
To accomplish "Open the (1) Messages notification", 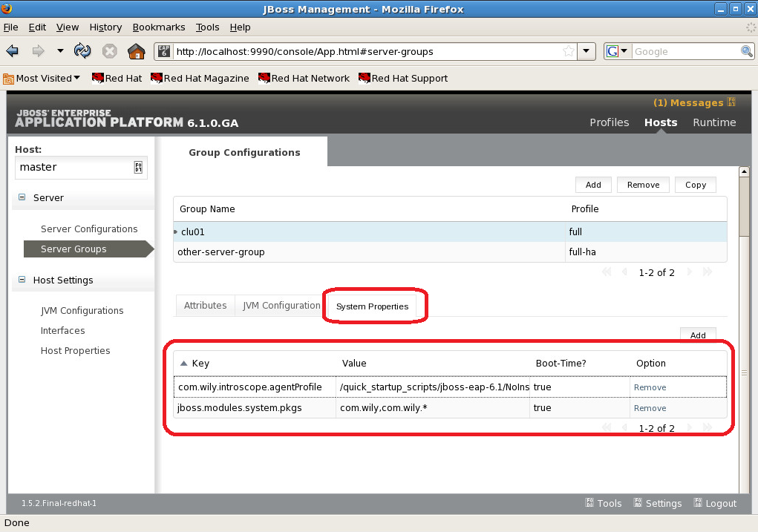I will [x=688, y=102].
